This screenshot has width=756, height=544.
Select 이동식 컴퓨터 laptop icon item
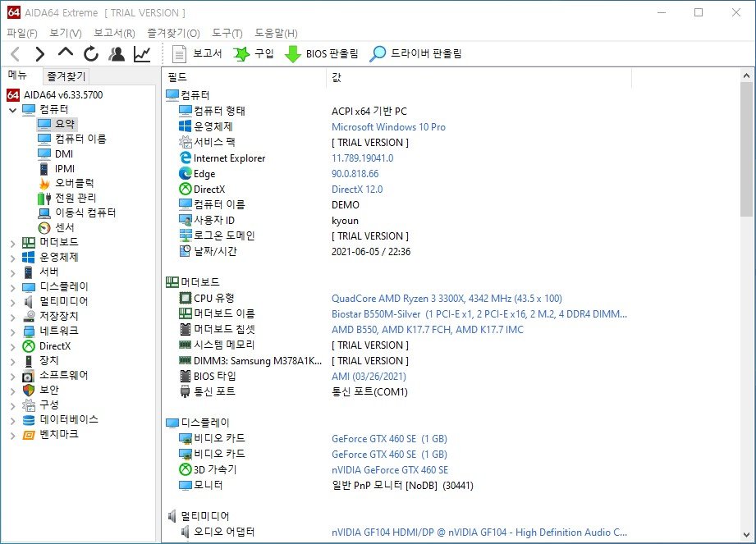(x=44, y=213)
